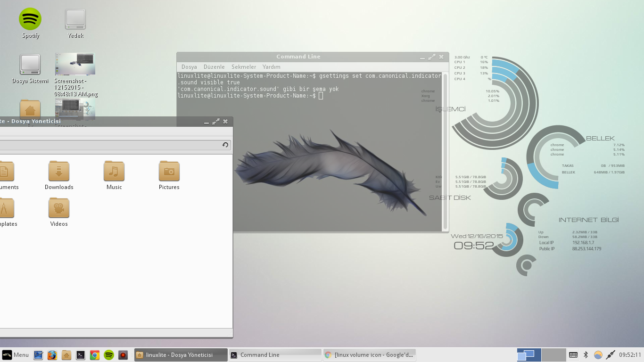Image resolution: width=644 pixels, height=362 pixels.
Task: Switch to linux volume icon Chrome task
Action: 369,355
